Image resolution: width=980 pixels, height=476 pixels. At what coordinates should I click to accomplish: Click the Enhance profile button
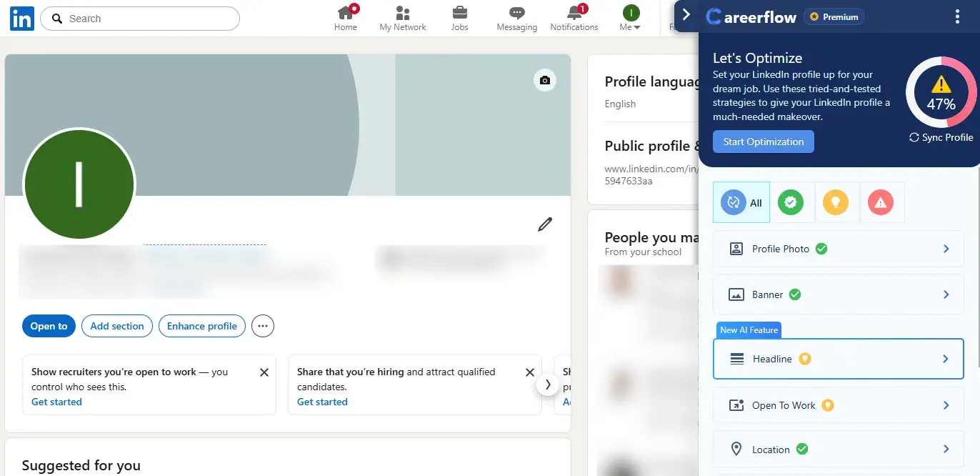[201, 326]
